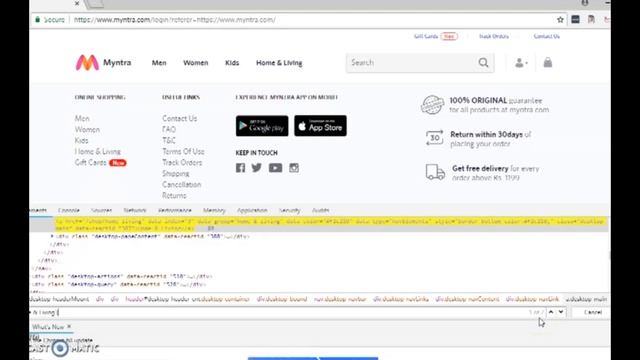Open Myntra Facebook icon

click(240, 168)
